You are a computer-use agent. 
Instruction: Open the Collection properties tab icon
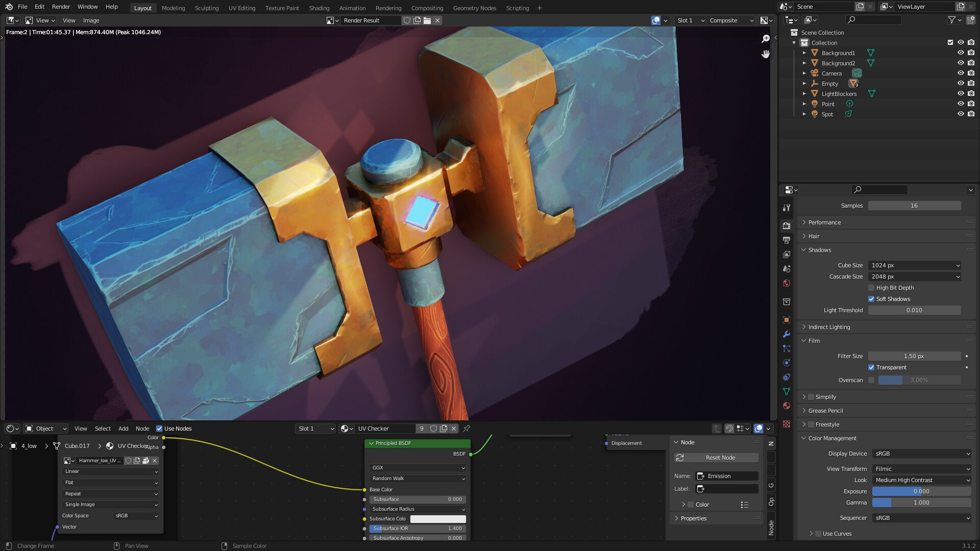787,302
